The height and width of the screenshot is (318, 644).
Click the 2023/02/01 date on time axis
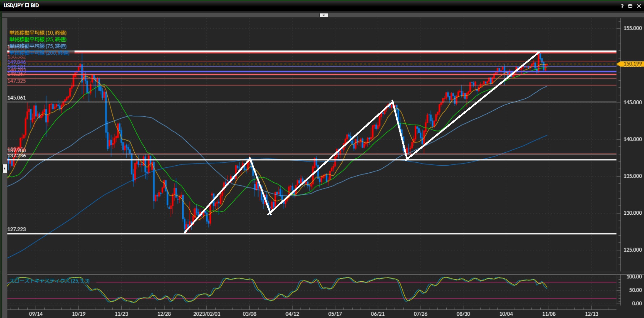[207, 314]
